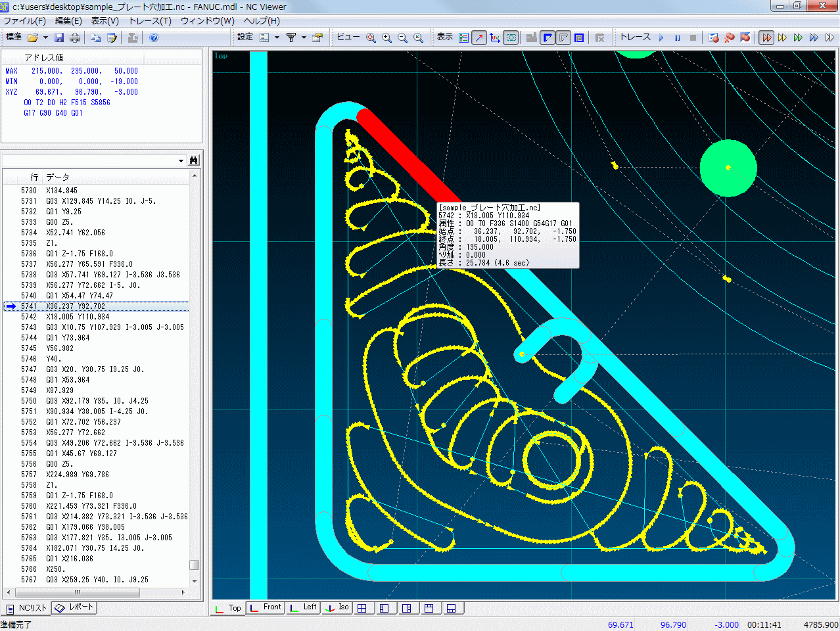Expand the search combo box dropdown

181,161
